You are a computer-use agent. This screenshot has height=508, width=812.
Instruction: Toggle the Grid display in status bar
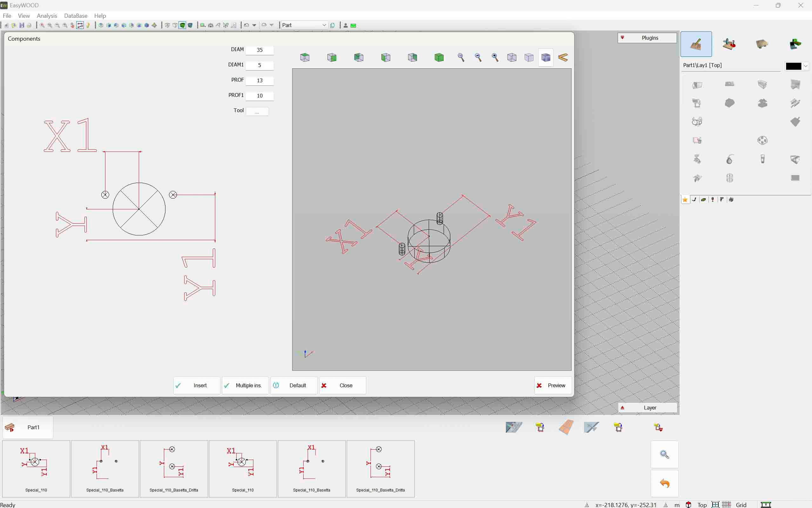click(741, 505)
